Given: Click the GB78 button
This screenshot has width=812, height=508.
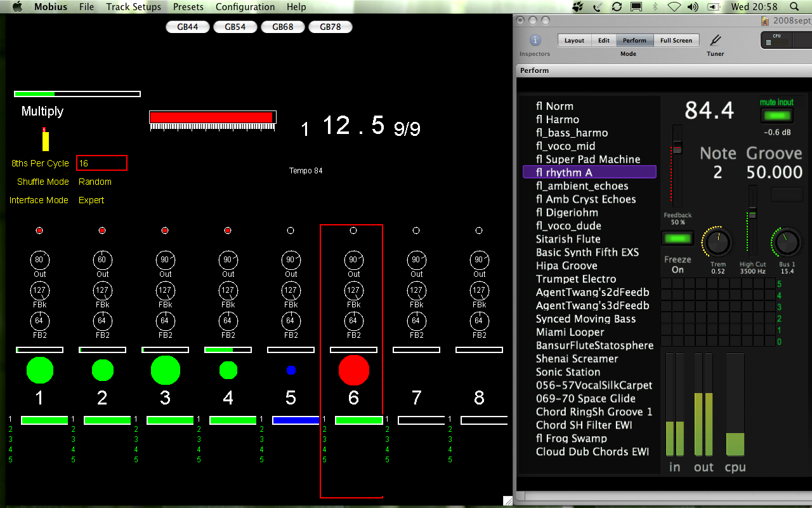Looking at the screenshot, I should point(330,27).
